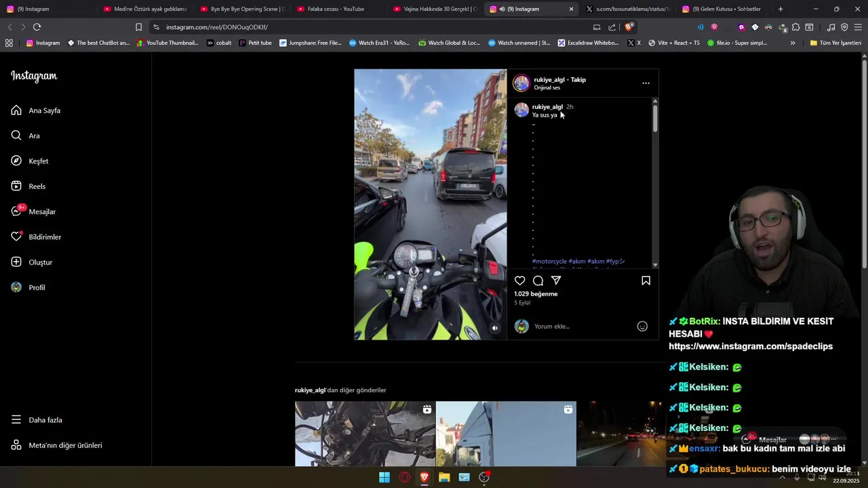Open Reels from the sidebar
This screenshot has width=868, height=488.
(x=28, y=186)
